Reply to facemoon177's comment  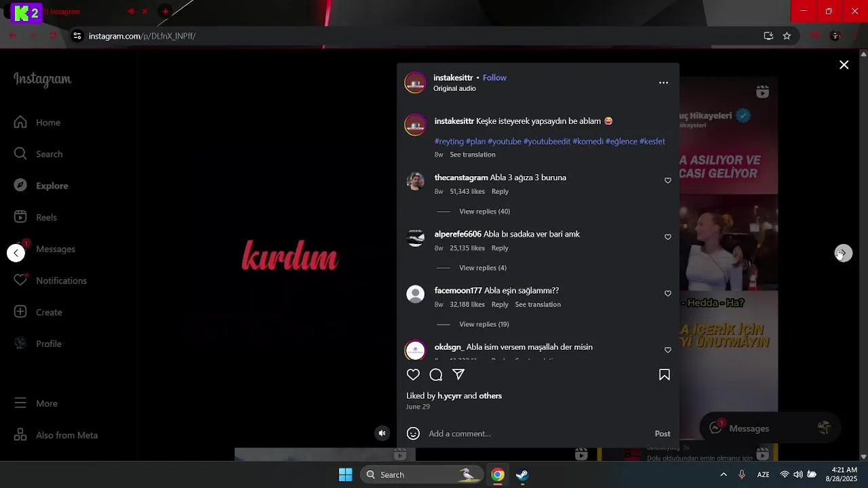tap(500, 304)
